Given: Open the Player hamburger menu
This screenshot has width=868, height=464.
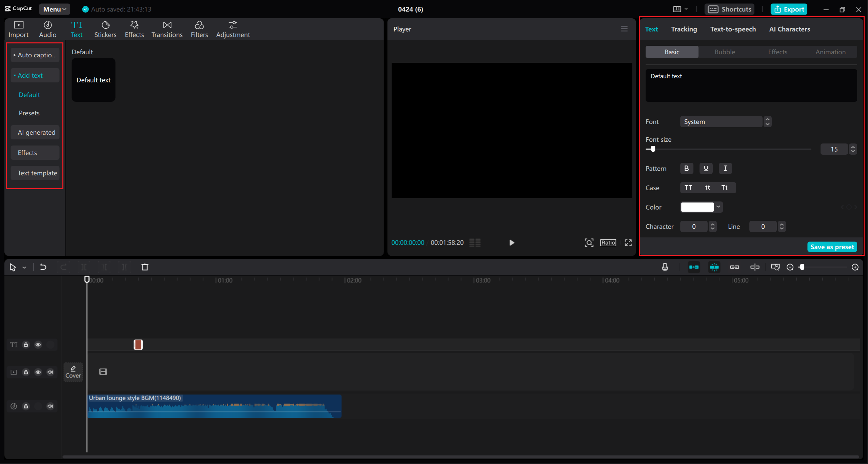Looking at the screenshot, I should [624, 29].
